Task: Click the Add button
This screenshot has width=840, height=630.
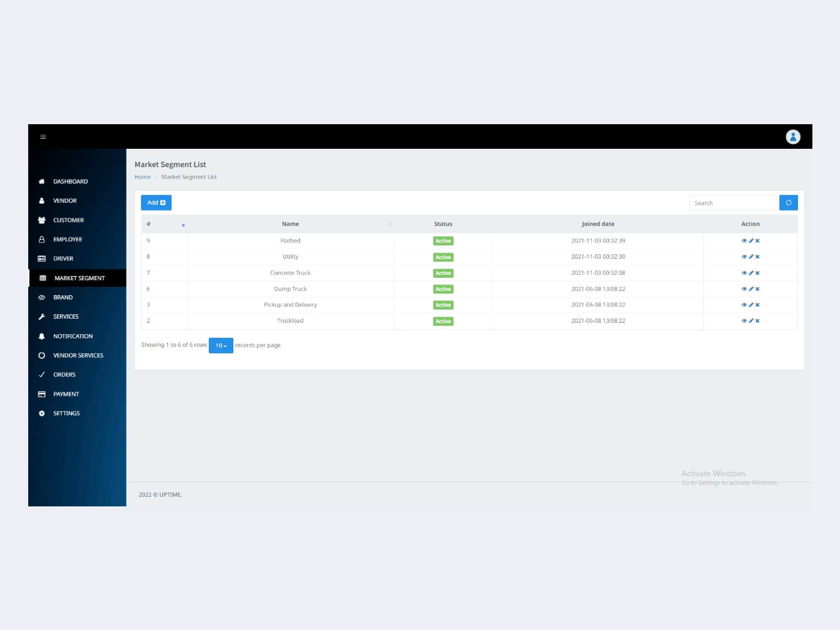Action: point(156,203)
